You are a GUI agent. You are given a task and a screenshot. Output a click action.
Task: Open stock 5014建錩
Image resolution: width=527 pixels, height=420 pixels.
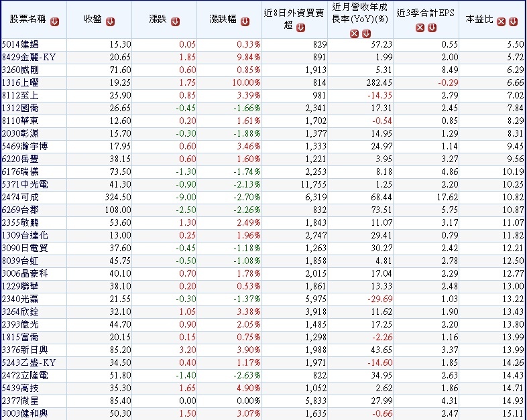21,44
